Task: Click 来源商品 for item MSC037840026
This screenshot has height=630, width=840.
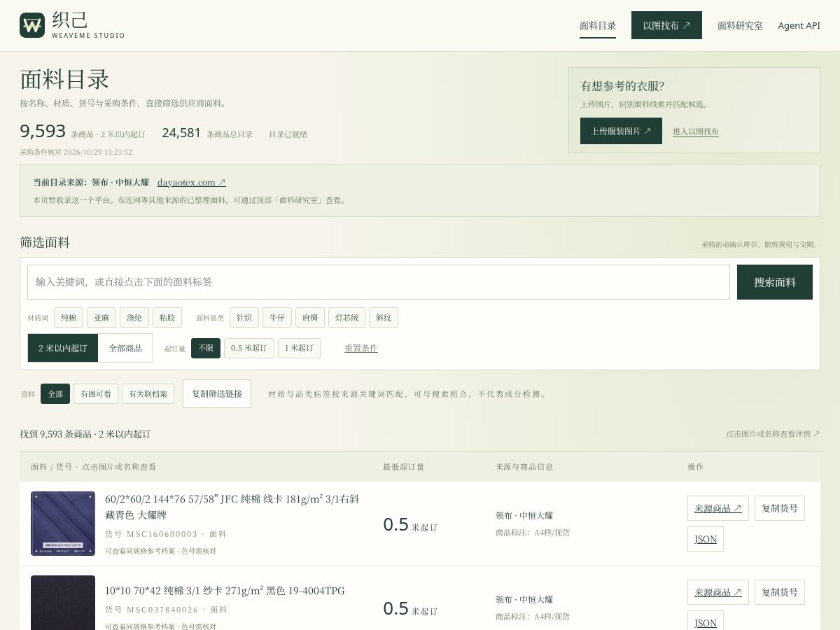Action: click(x=718, y=592)
